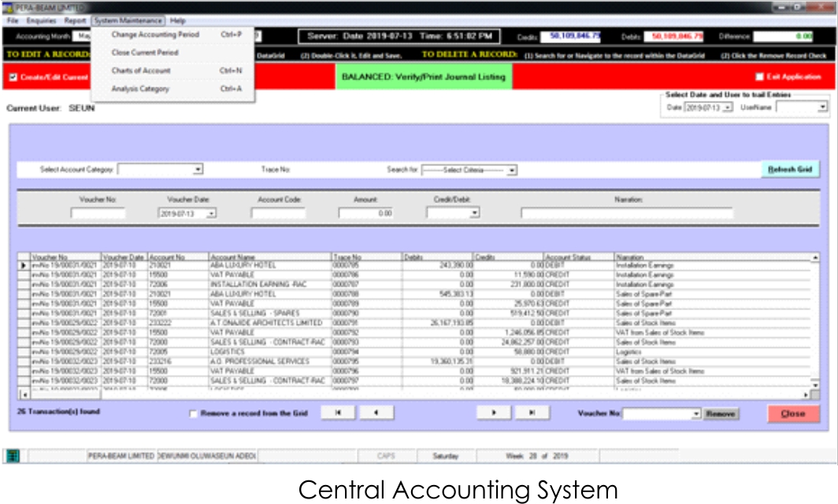Open the Credit/Debit dropdown
Screen dimensions: 838x504
tap(475, 213)
